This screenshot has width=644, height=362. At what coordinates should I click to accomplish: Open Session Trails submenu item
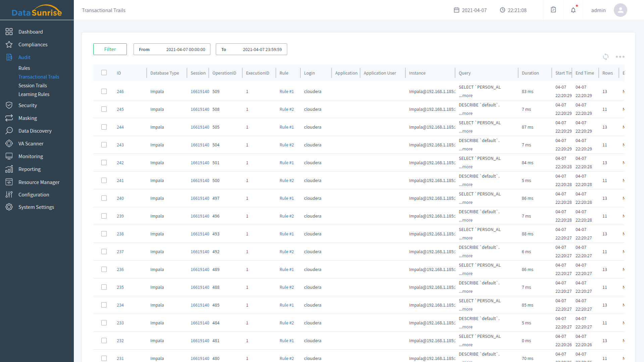click(33, 86)
